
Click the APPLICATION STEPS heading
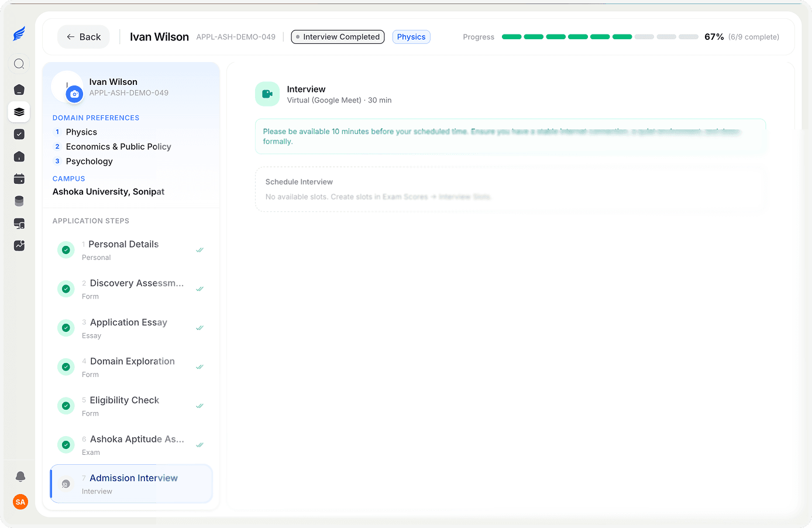[x=91, y=221]
